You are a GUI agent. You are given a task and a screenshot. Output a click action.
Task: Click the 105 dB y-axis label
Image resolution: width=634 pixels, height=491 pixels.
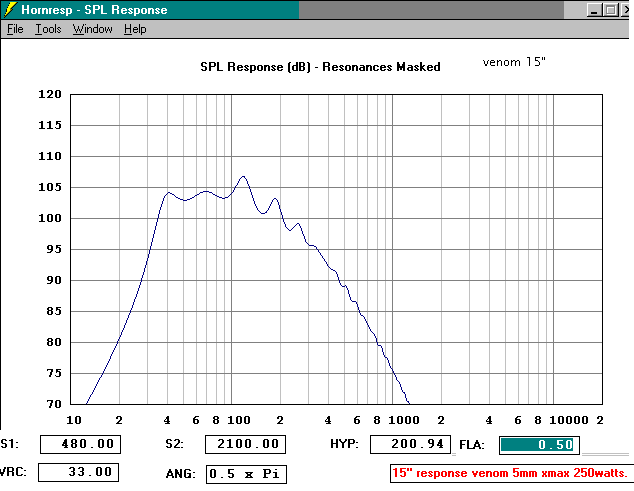click(x=50, y=187)
